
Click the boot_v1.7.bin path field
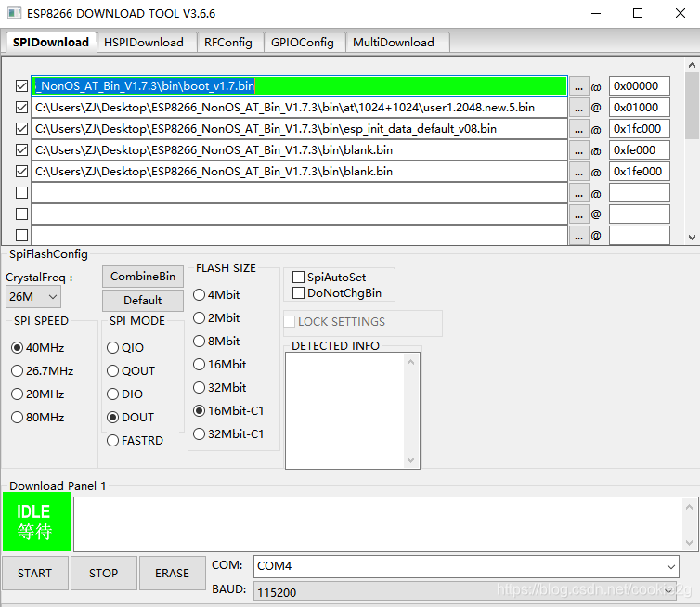pyautogui.click(x=299, y=85)
